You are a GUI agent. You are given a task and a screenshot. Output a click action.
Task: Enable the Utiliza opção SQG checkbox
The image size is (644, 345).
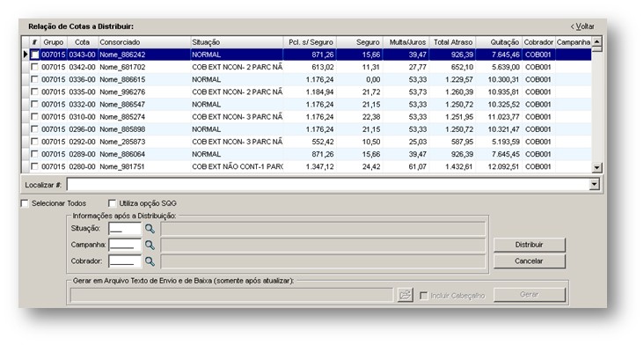[112, 203]
